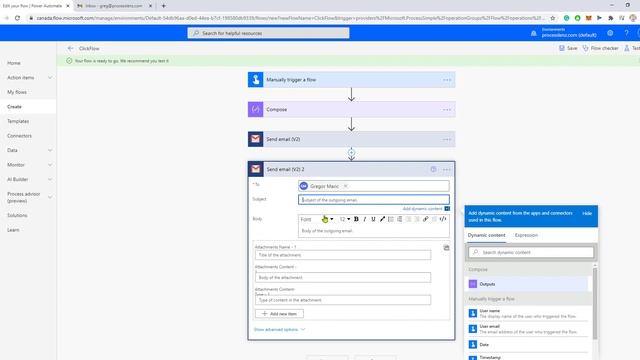Expand the Data sidebar section
This screenshot has height=360, width=640.
click(x=50, y=150)
